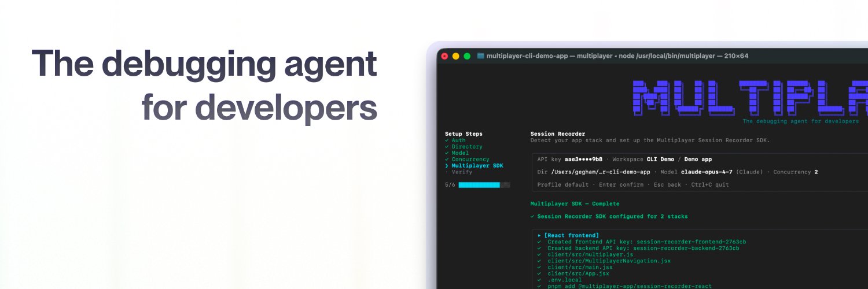Click the checkmark beside .env.local
Image resolution: width=868 pixels, height=289 pixels.
coord(539,280)
